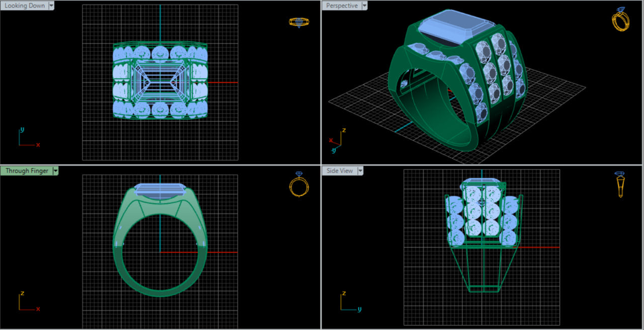
Task: Open the Perspective viewport dropdown menu
Action: click(363, 6)
